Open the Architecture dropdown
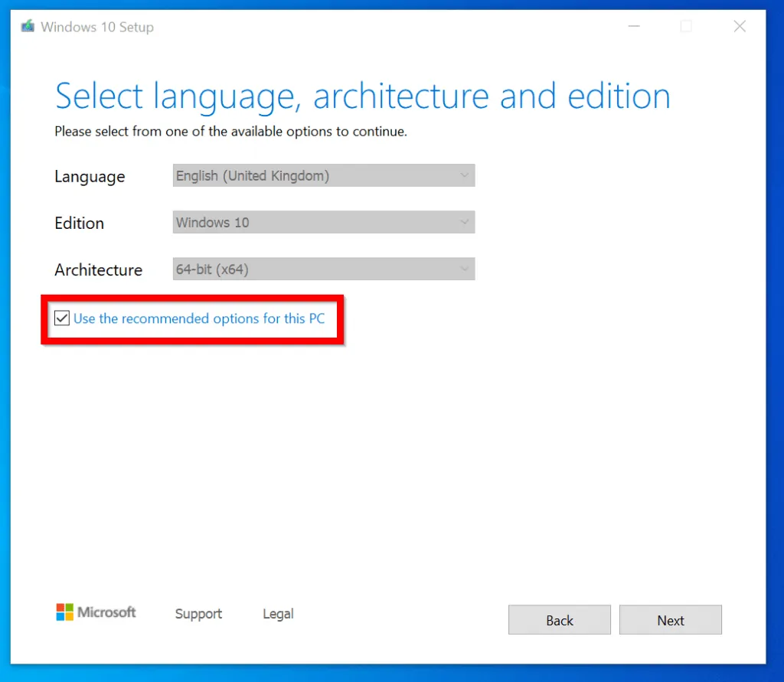Screen dimensions: 784x682 tap(324, 269)
